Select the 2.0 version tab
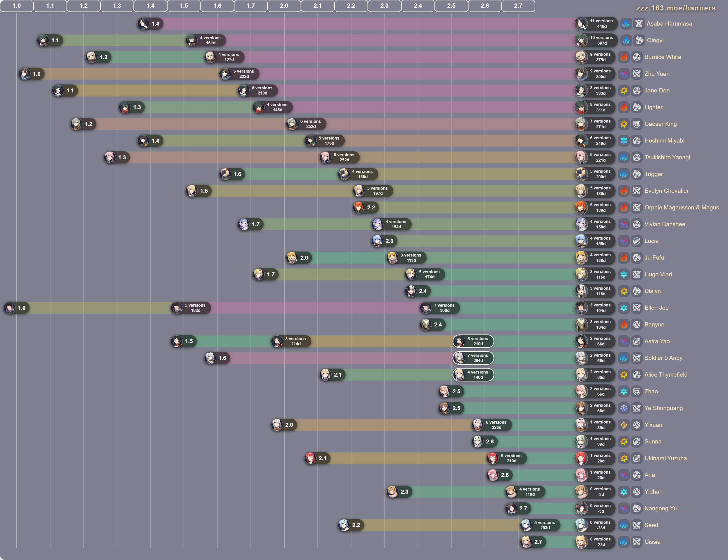The image size is (728, 560). point(284,6)
